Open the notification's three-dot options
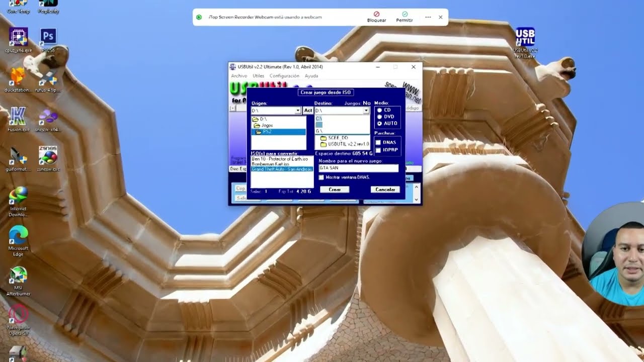This screenshot has width=644, height=362. [428, 17]
